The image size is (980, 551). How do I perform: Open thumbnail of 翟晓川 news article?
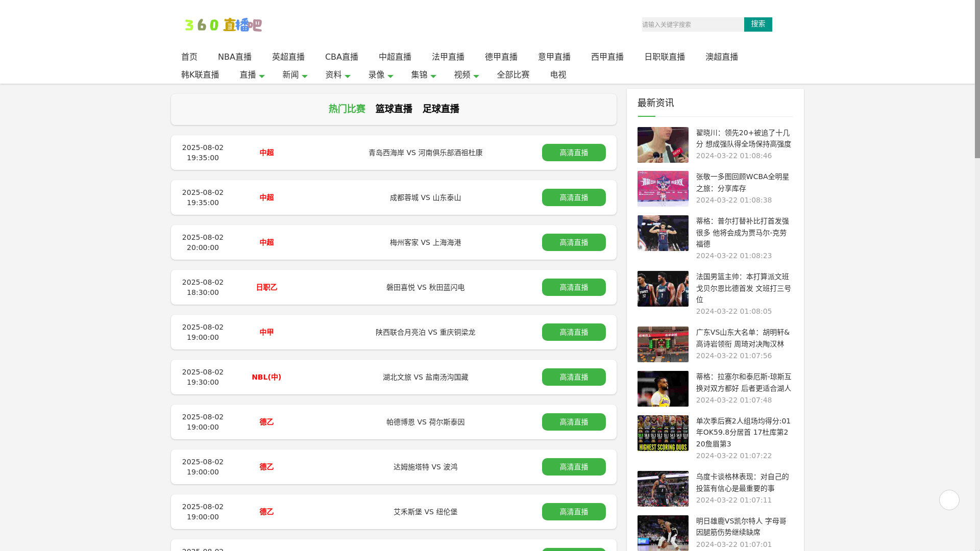point(663,145)
